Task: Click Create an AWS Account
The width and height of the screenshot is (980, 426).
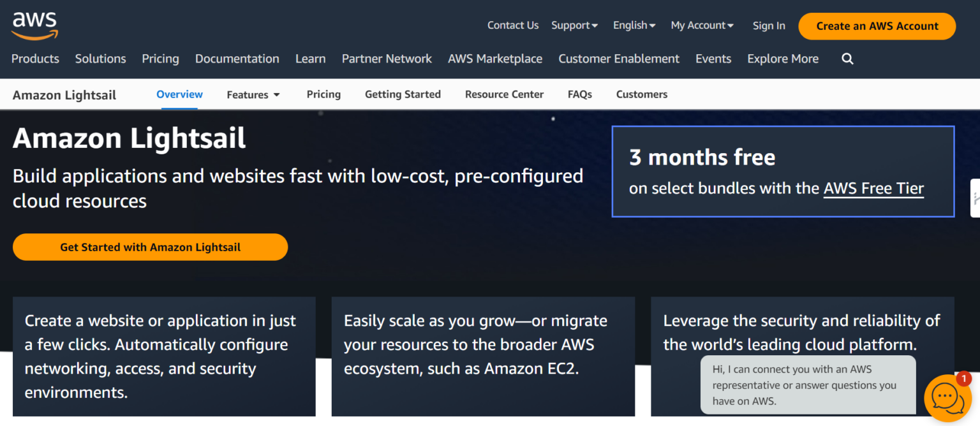Action: (x=877, y=26)
